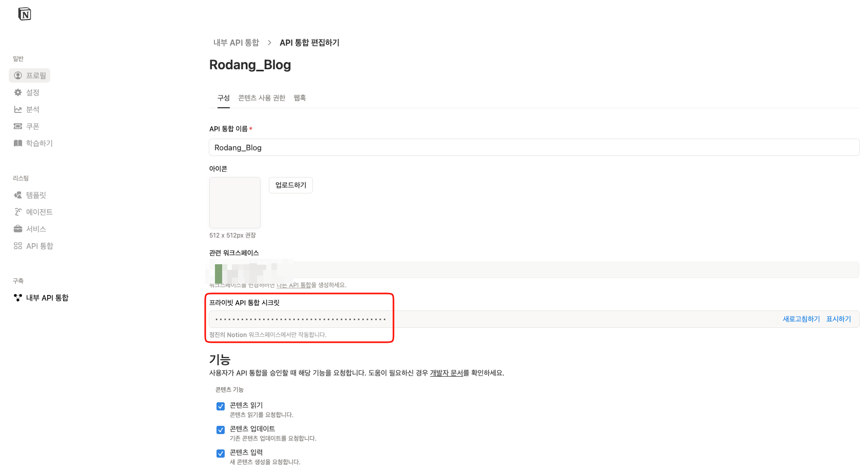Open the 템플릿 templates icon
The height and width of the screenshot is (471, 868).
tap(18, 195)
